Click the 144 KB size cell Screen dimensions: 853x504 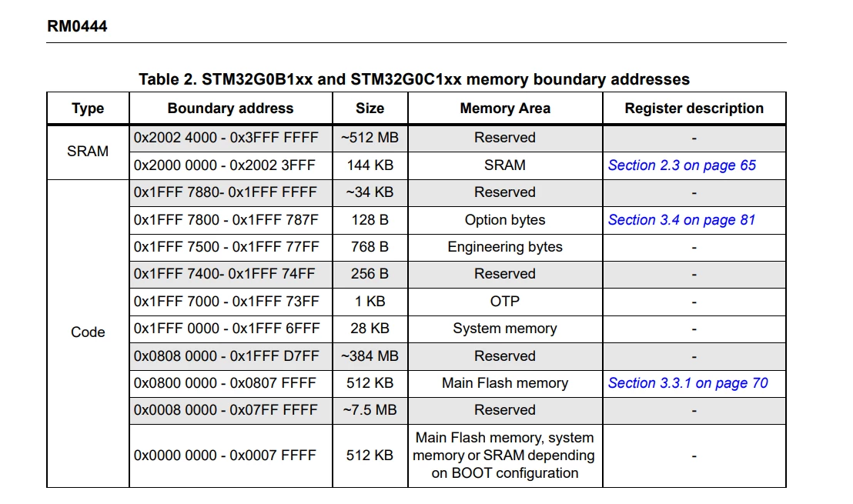tap(370, 165)
